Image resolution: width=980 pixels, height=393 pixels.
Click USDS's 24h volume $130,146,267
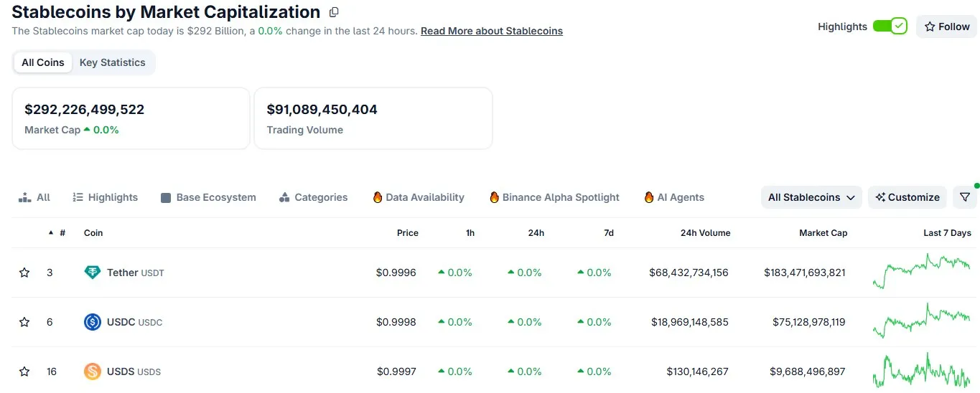(x=697, y=371)
